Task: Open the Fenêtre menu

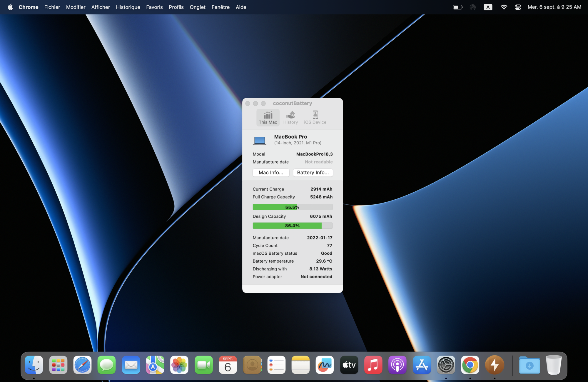Action: coord(220,7)
